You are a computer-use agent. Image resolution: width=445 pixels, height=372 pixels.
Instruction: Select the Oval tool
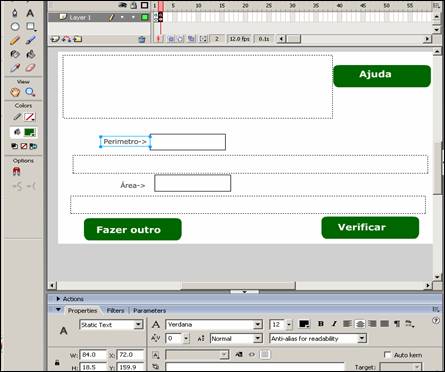click(x=15, y=27)
